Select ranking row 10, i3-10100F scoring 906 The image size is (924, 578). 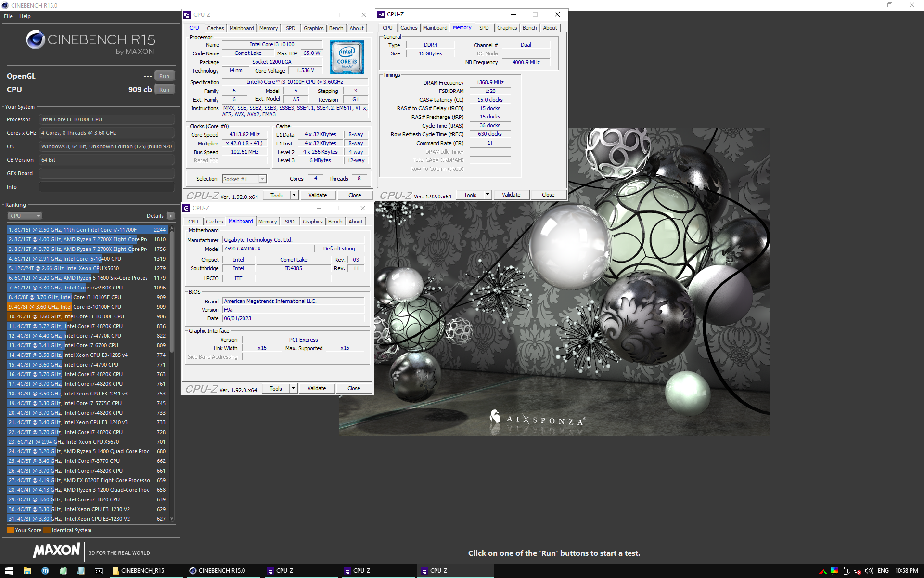tap(87, 316)
